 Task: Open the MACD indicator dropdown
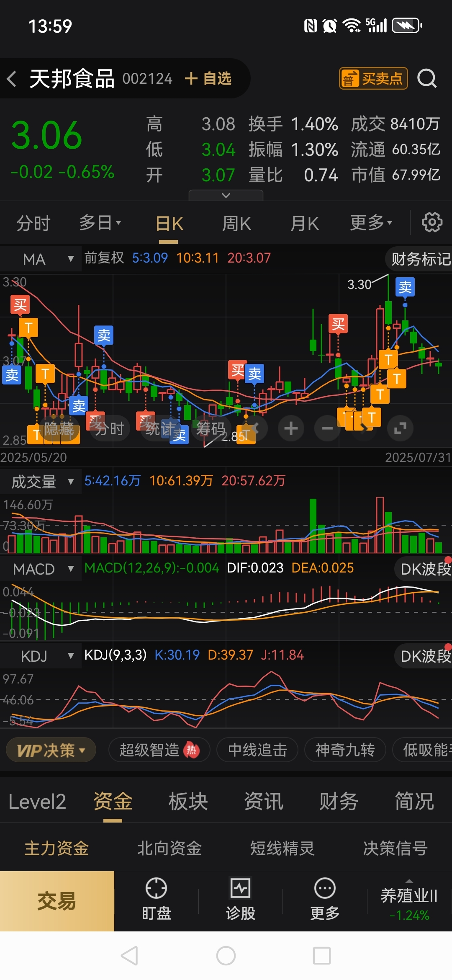coord(41,569)
